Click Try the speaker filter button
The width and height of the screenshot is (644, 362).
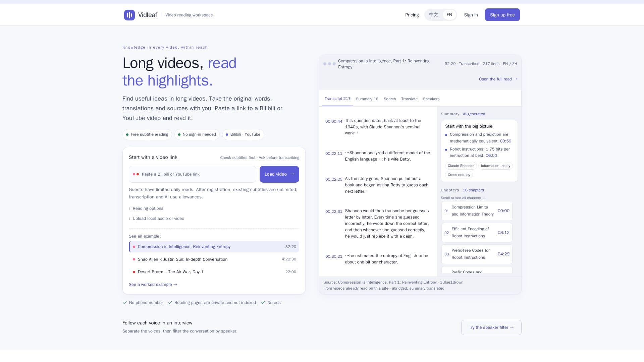[x=491, y=327]
